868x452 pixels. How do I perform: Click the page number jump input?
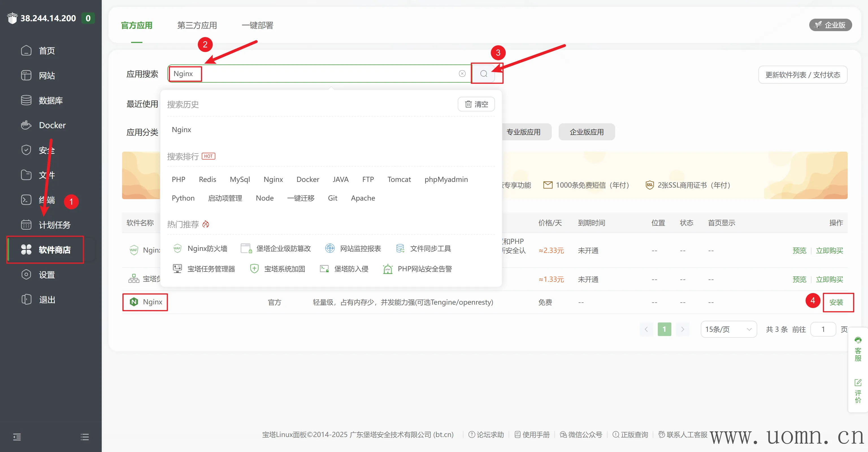[x=823, y=329]
